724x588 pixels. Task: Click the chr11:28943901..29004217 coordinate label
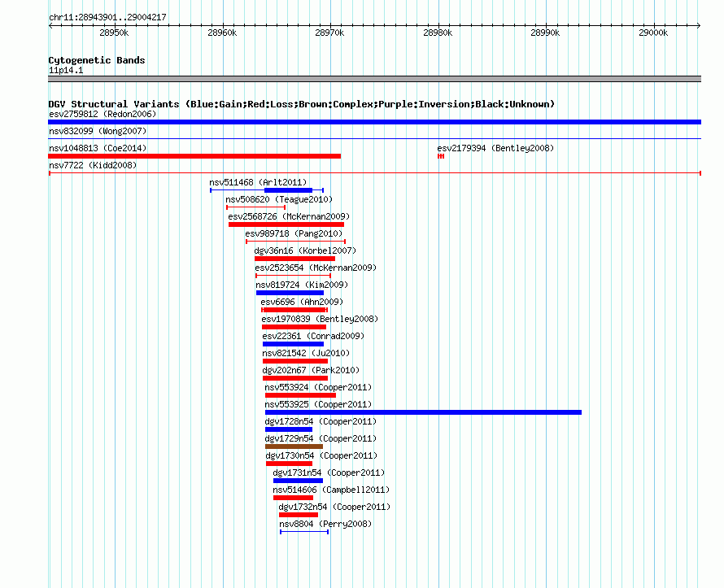tap(107, 17)
